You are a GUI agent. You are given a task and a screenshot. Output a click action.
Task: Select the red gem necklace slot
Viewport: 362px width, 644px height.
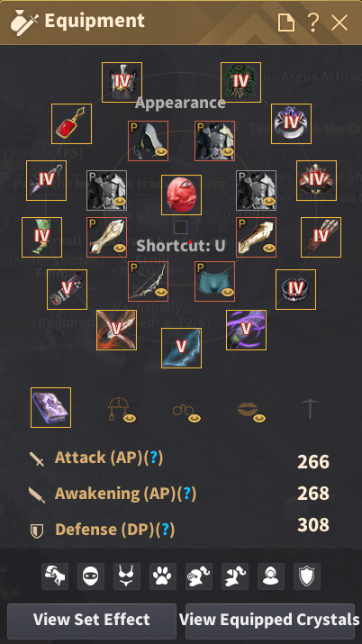click(71, 124)
